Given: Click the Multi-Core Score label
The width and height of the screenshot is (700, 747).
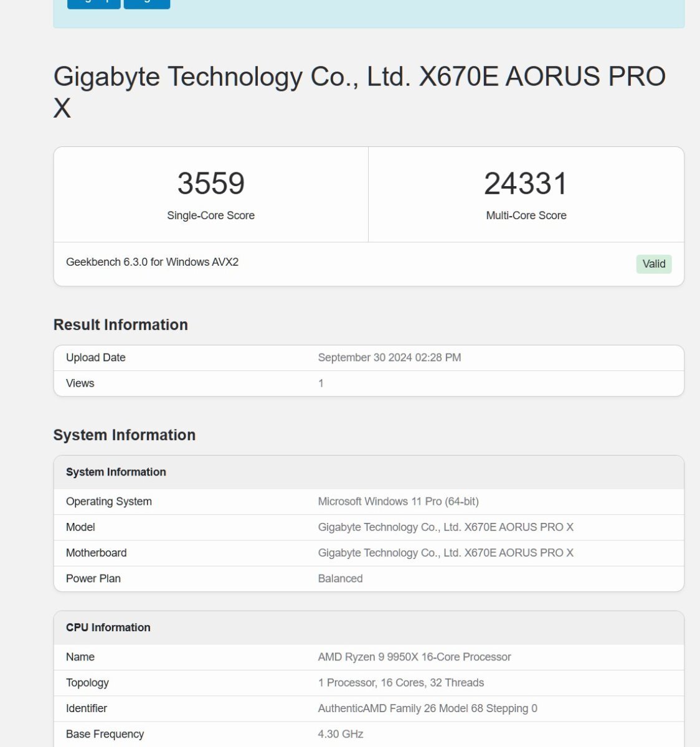Looking at the screenshot, I should click(526, 215).
